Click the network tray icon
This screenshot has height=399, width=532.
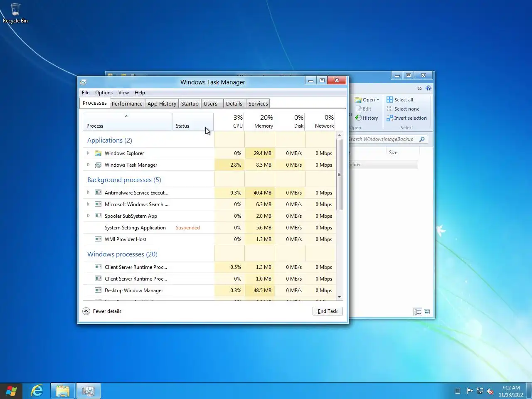[480, 391]
